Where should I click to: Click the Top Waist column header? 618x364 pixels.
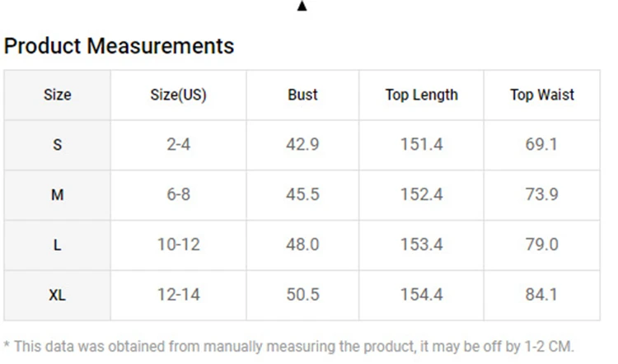point(542,95)
